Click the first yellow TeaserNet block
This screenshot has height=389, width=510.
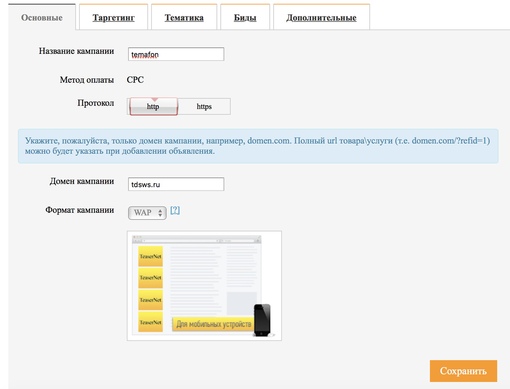[x=151, y=256]
